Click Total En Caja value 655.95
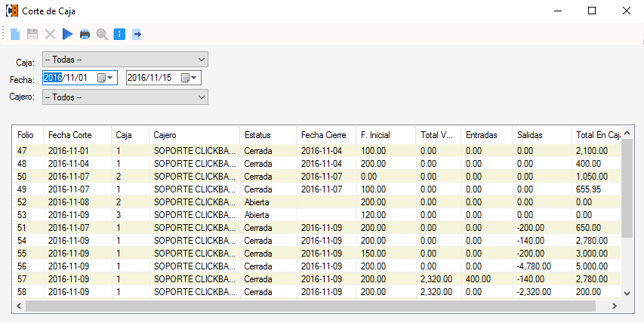Screen dimensions: 644x323 tap(588, 189)
